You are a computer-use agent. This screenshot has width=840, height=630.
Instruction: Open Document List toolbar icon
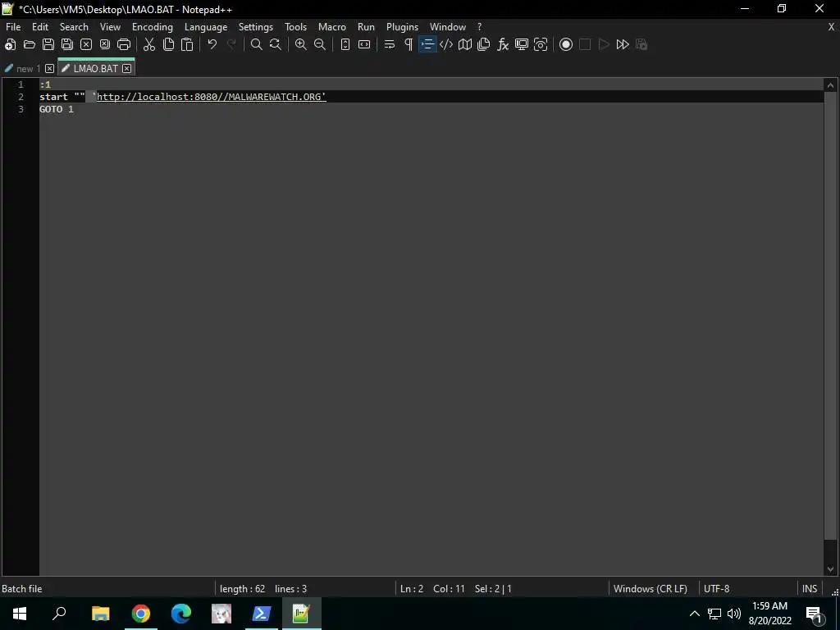[x=484, y=44]
